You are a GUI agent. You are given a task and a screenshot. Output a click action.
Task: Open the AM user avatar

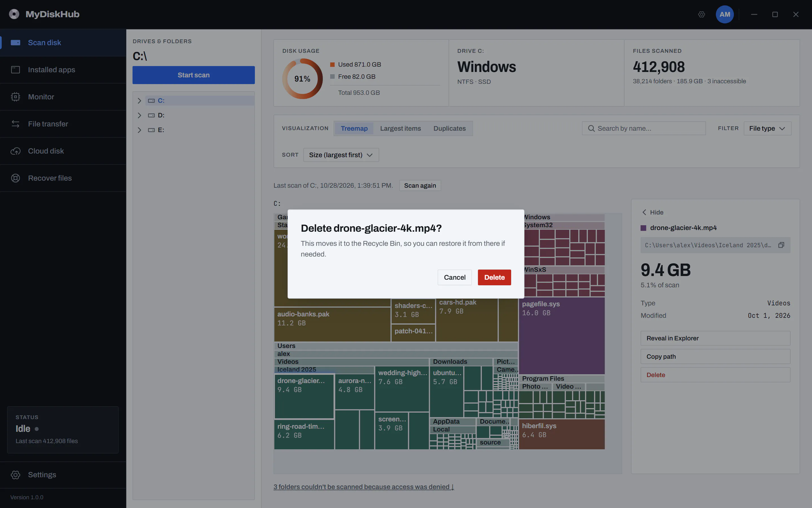(x=725, y=14)
